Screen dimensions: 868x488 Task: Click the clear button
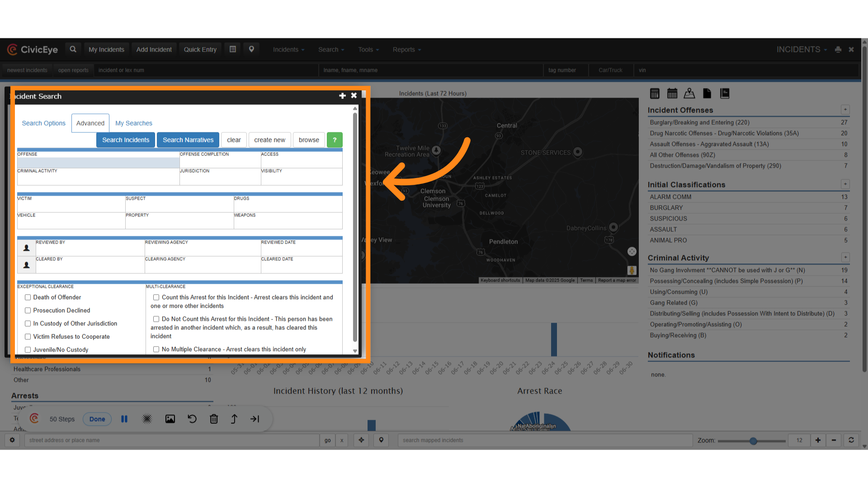(234, 140)
